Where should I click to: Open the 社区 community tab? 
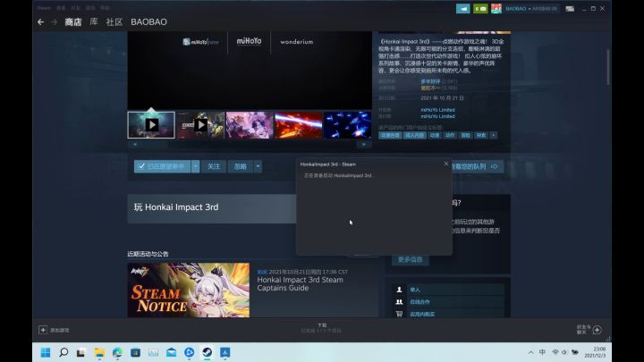pos(114,22)
